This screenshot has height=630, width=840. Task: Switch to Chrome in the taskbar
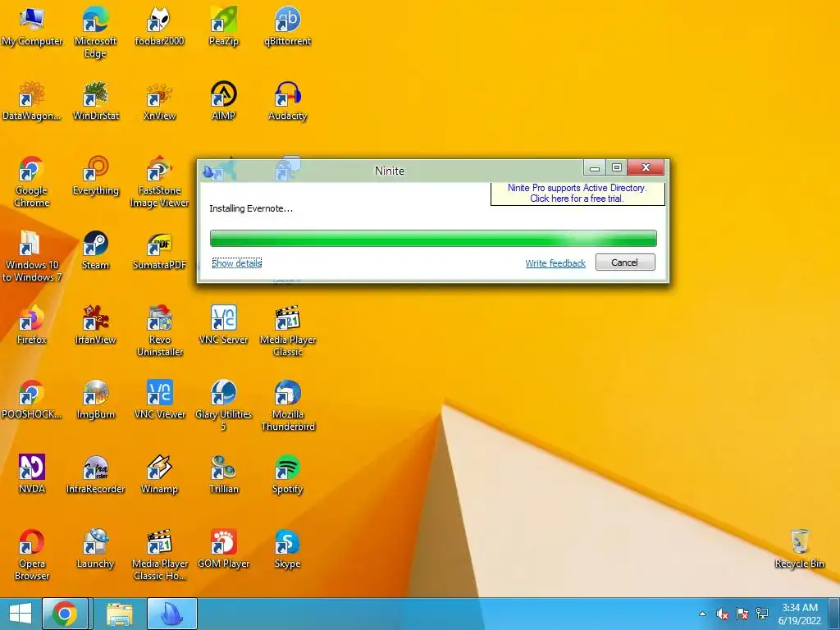[x=65, y=614]
